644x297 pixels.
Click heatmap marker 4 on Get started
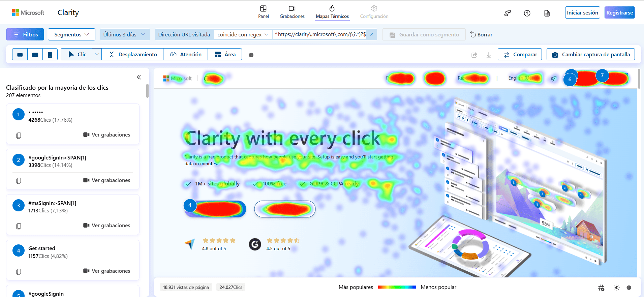point(190,205)
